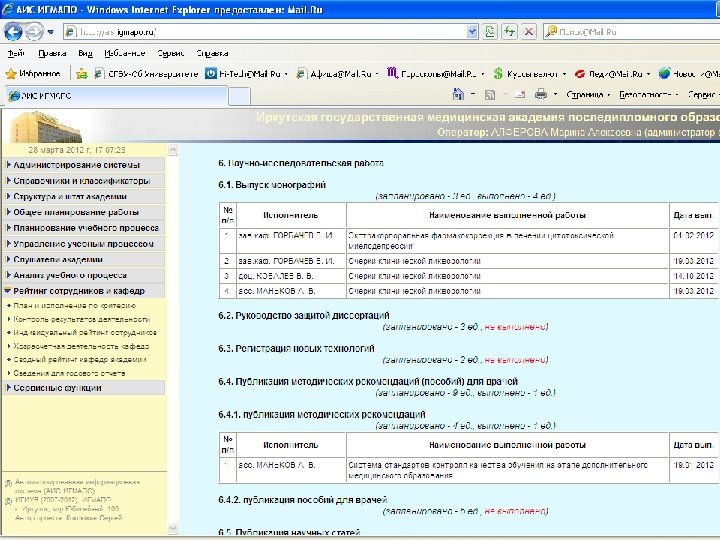Open Сведения для годового отчета item
Screen dimensions: 720x540
(x=69, y=373)
